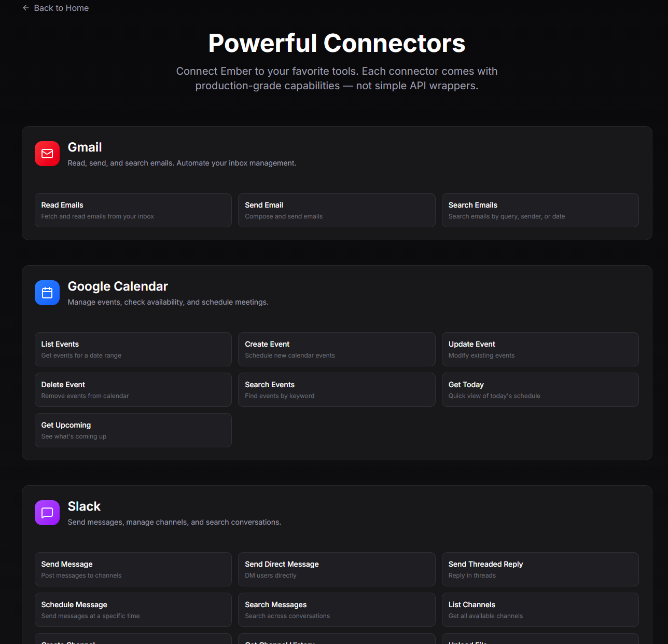The height and width of the screenshot is (644, 668).
Task: Click the Slack section heading
Action: 84,506
